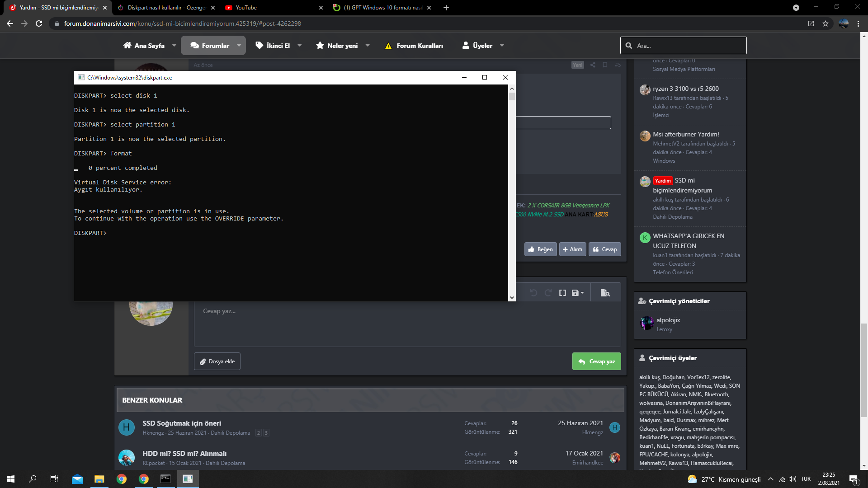Open Task View on the taskbar
The width and height of the screenshot is (868, 488).
click(54, 479)
